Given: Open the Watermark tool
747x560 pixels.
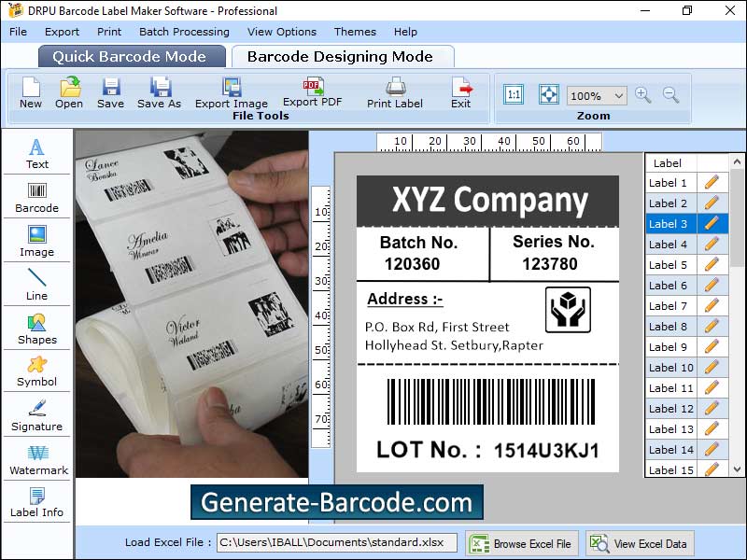Looking at the screenshot, I should click(x=36, y=459).
